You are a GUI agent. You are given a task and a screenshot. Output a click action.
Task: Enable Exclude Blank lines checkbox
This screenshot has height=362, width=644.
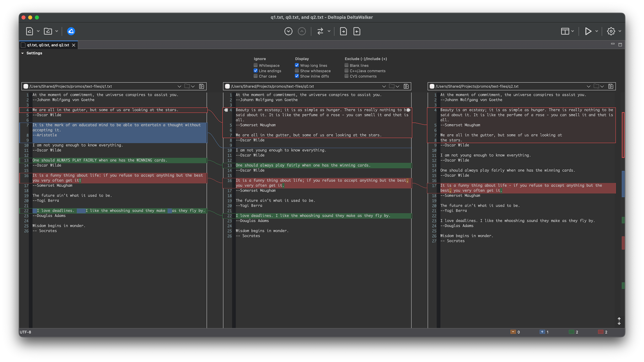(346, 65)
